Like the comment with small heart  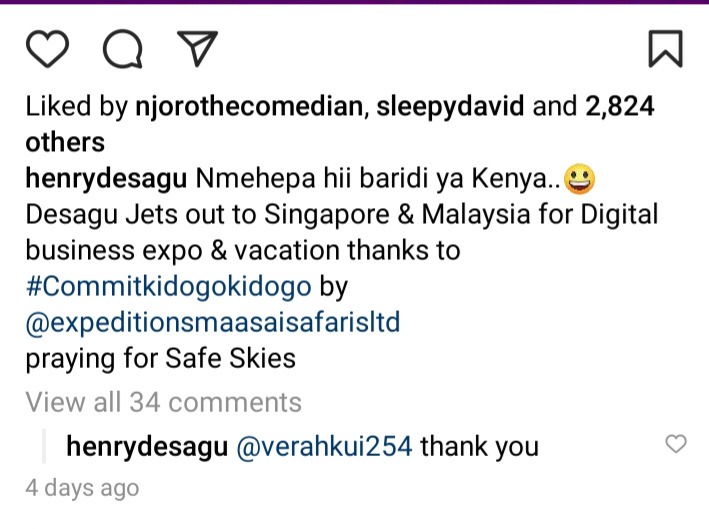tap(676, 444)
